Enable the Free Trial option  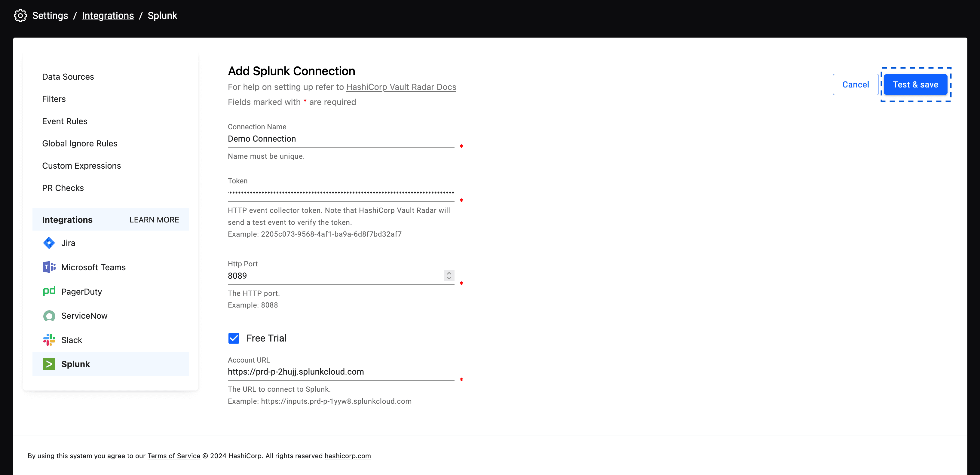(x=234, y=338)
